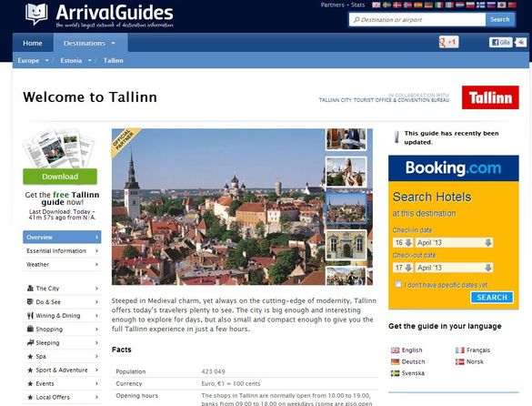This screenshot has height=406, width=532.
Task: Click the Destination or airport search field
Action: (417, 19)
